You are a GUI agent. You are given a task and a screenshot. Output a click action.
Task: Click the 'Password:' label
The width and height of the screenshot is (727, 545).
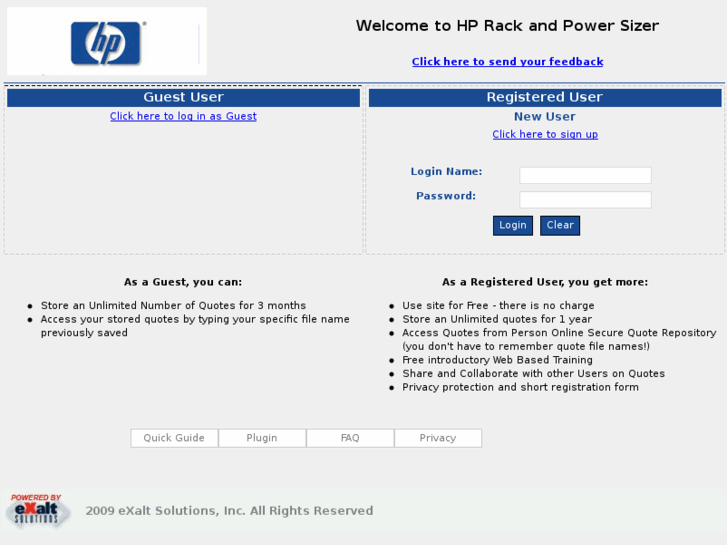click(x=446, y=196)
